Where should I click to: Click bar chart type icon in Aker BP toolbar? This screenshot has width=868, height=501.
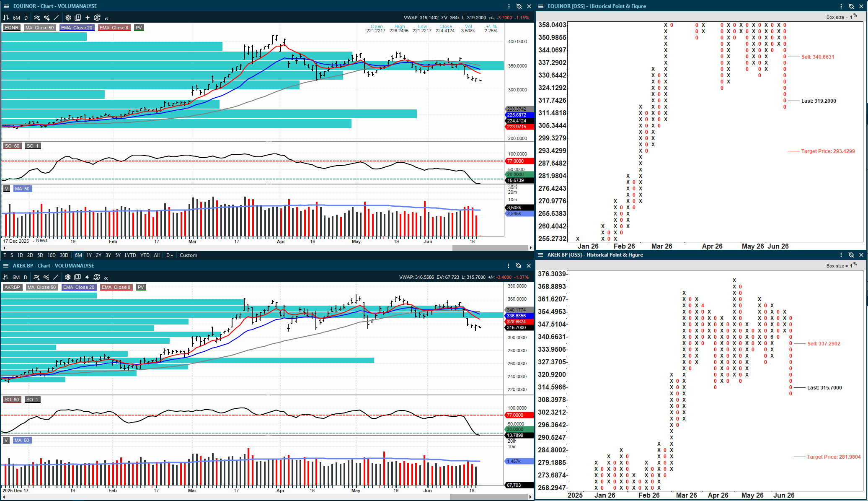6,277
